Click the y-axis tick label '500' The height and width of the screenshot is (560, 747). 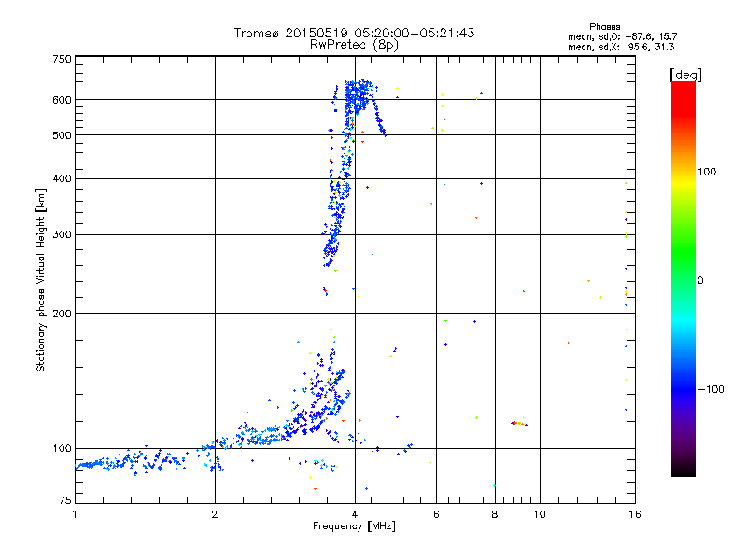pyautogui.click(x=62, y=135)
